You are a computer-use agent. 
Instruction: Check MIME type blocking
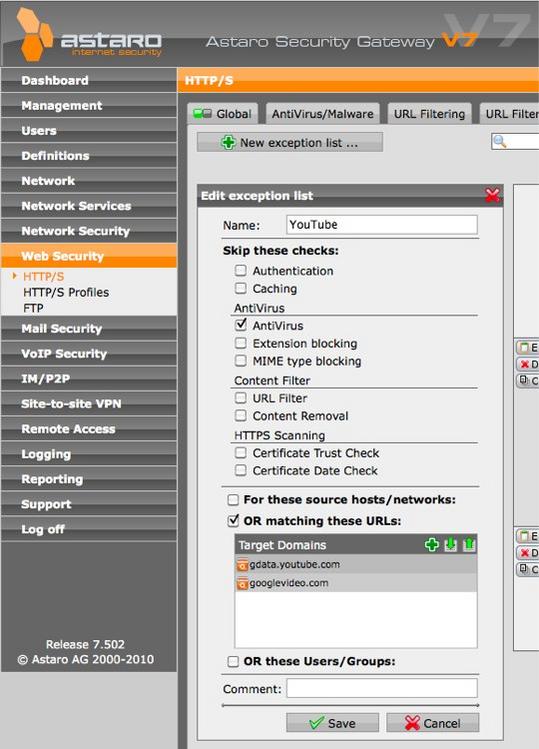pos(241,361)
